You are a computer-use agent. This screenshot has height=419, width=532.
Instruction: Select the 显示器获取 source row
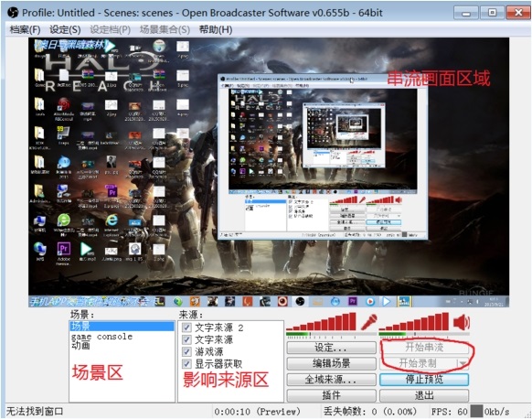230,364
